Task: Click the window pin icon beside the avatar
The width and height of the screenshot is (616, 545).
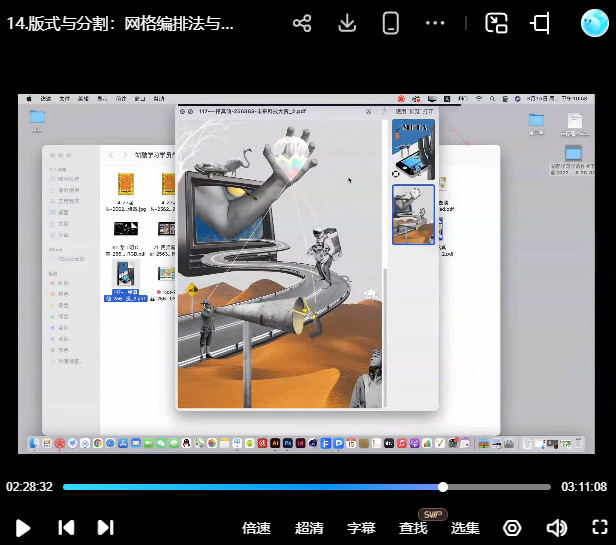Action: pyautogui.click(x=541, y=24)
